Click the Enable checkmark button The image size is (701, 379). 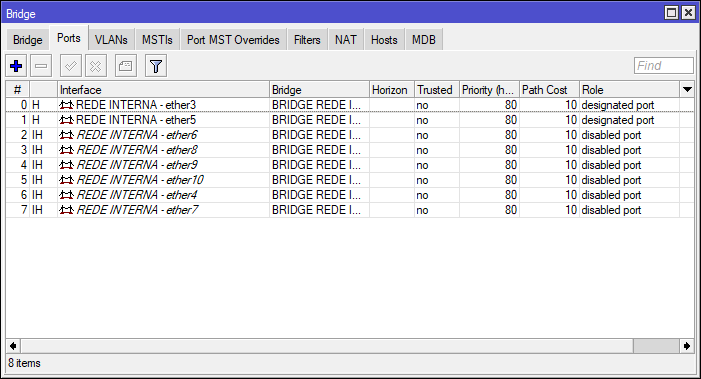point(71,66)
